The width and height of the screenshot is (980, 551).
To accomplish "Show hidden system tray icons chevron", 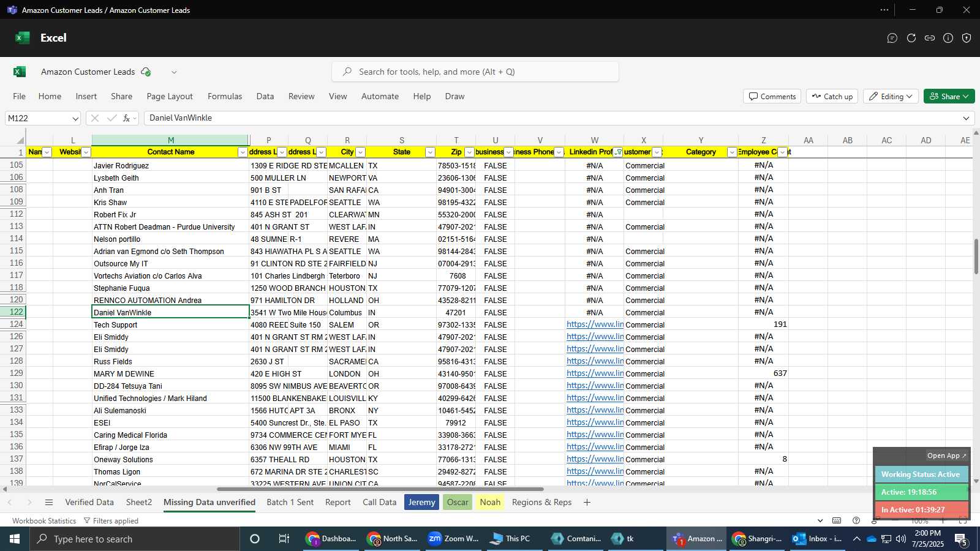I will pyautogui.click(x=856, y=539).
